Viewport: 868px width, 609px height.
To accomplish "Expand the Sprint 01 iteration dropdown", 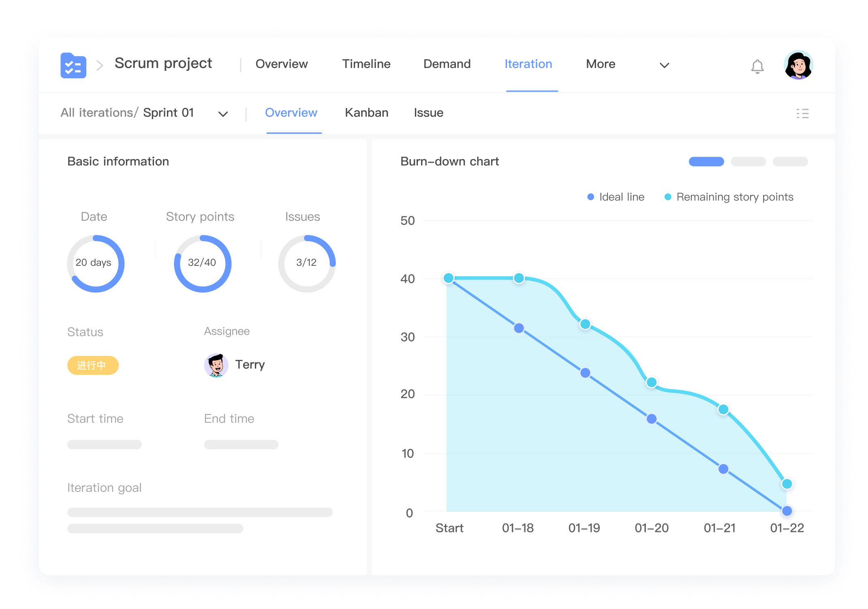I will [x=223, y=114].
